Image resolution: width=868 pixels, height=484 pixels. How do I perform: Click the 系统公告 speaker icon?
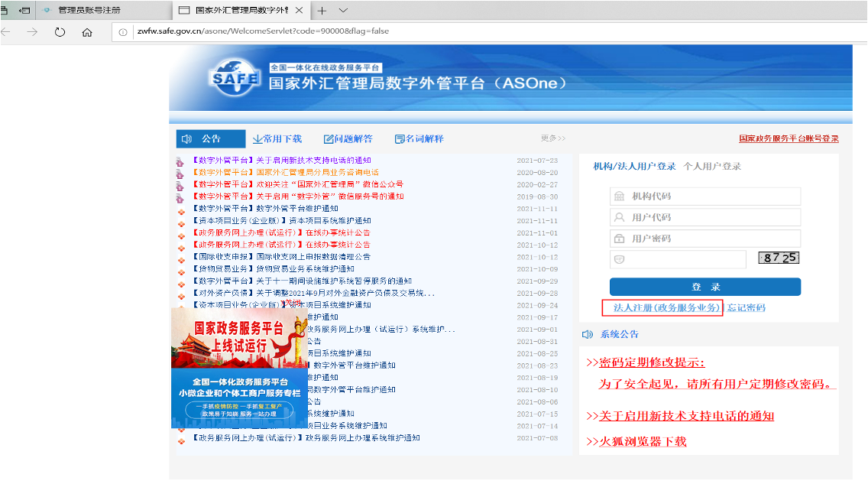(587, 333)
